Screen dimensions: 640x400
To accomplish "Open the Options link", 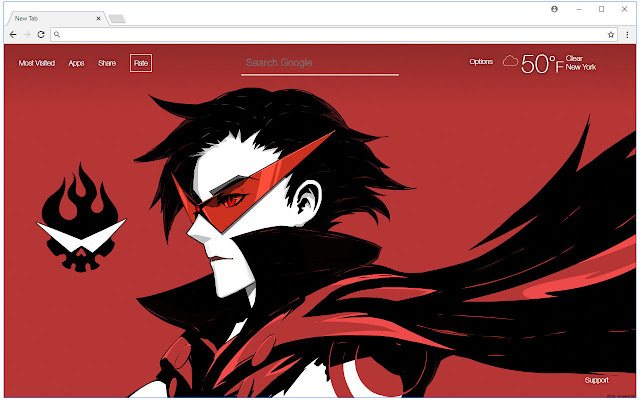I will [481, 62].
